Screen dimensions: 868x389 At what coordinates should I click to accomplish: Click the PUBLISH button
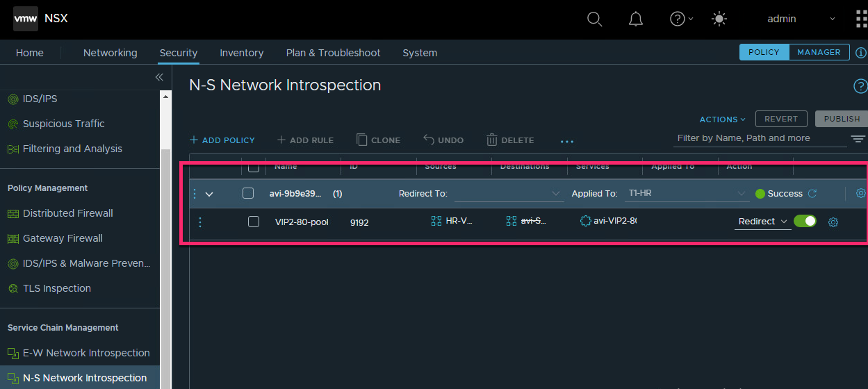point(842,119)
